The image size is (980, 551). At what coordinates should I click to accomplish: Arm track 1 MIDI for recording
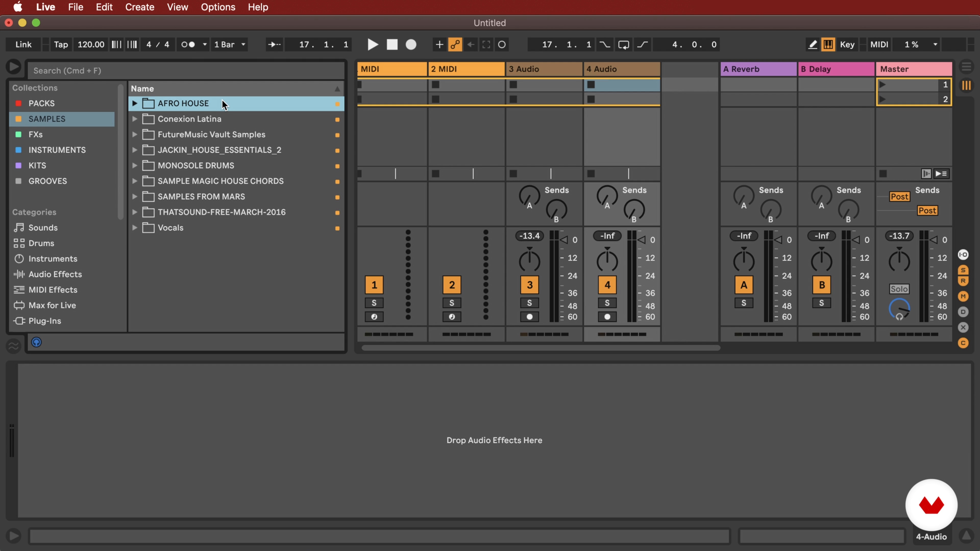374,317
